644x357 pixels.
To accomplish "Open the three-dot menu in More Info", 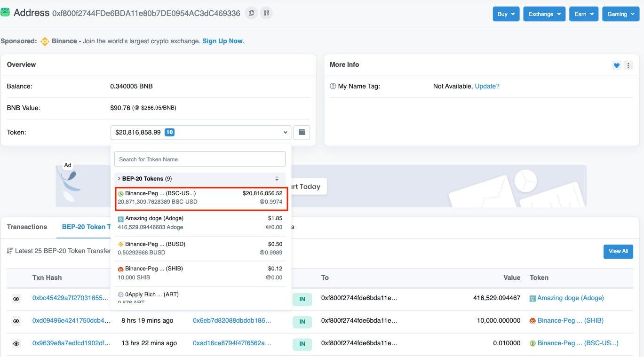I will coord(628,65).
